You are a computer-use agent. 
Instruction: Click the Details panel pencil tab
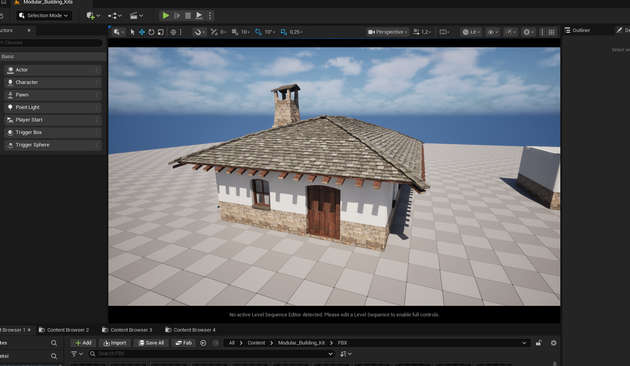(622, 30)
